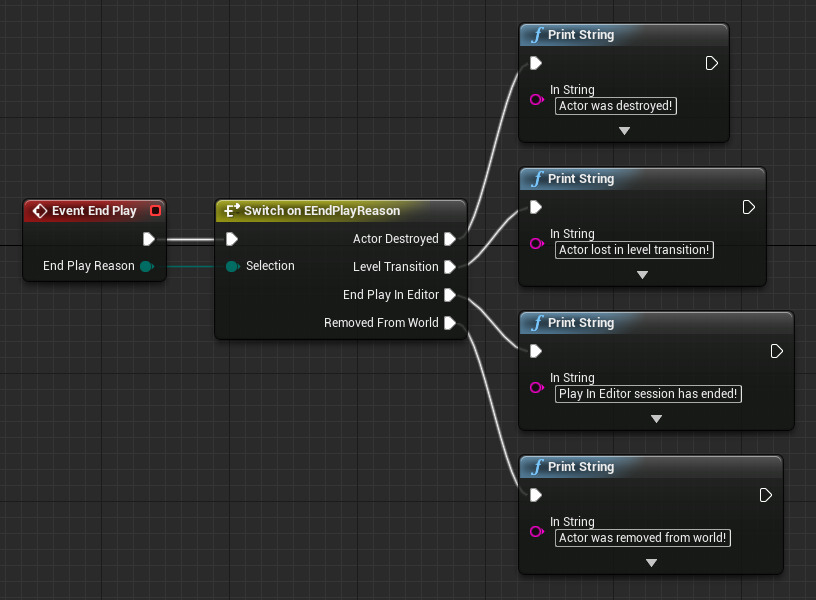This screenshot has width=816, height=600.
Task: Click the Actor Destroyed output execution pin
Action: point(450,239)
